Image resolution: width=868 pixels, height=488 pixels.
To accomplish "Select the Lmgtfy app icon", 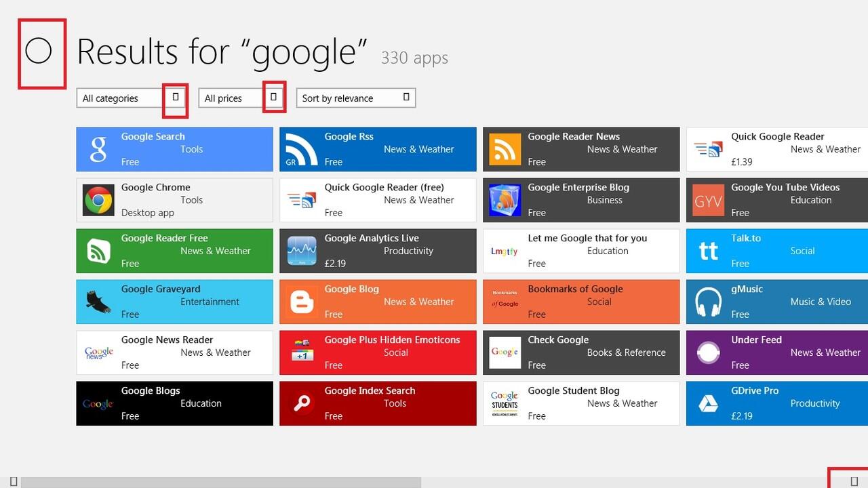I will 505,251.
